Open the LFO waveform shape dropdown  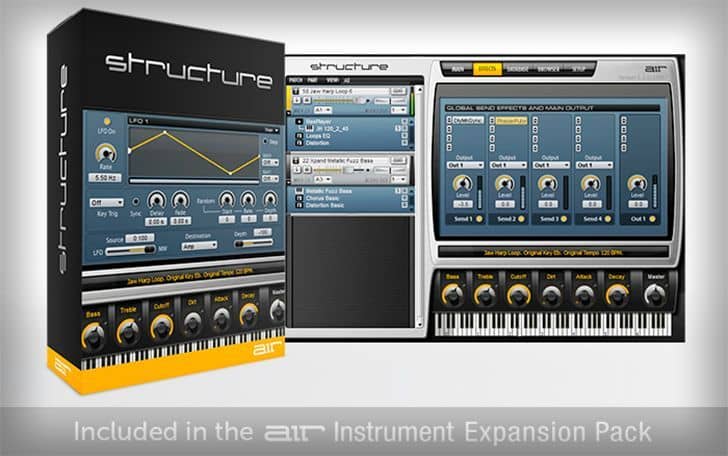(272, 130)
